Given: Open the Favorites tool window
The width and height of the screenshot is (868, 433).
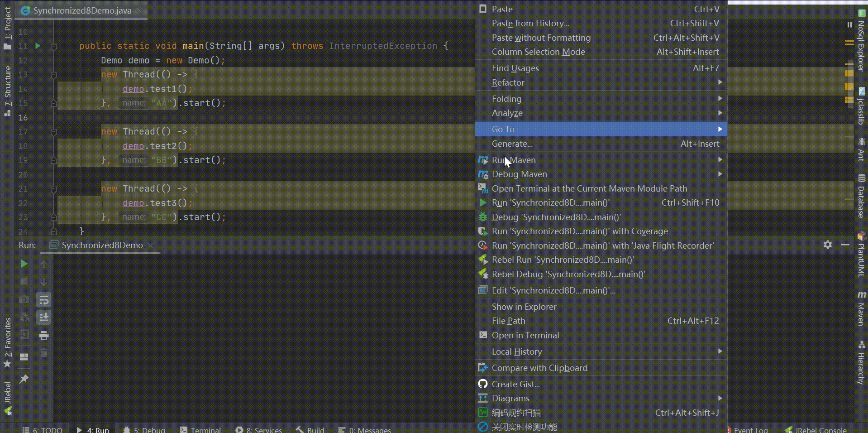Looking at the screenshot, I should pos(7,343).
